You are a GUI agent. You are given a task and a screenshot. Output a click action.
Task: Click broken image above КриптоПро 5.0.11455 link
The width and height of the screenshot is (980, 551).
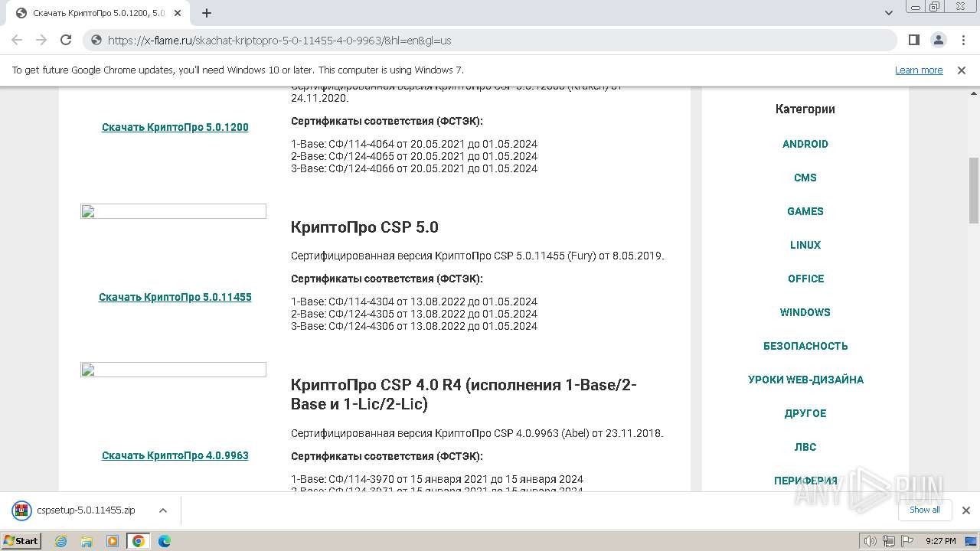(x=173, y=211)
